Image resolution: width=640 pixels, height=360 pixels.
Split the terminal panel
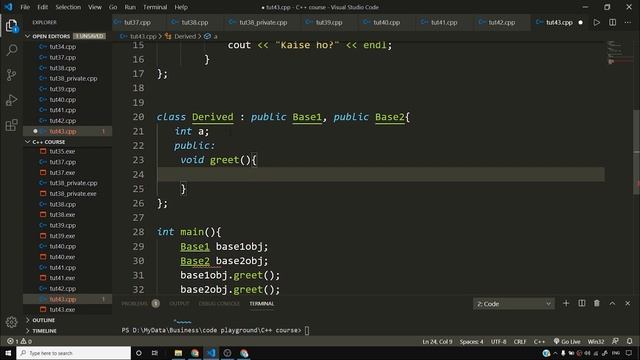pyautogui.click(x=582, y=303)
